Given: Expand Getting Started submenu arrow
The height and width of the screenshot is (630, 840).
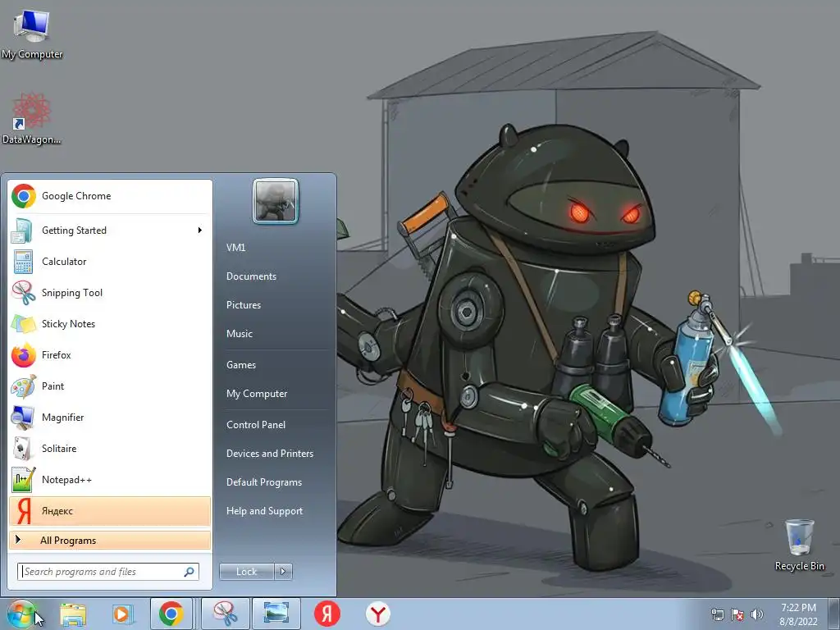Looking at the screenshot, I should point(200,231).
